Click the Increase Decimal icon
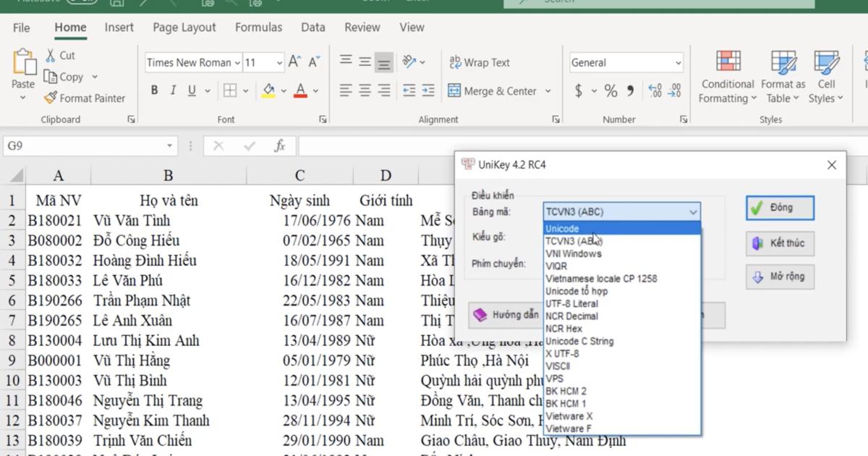The height and width of the screenshot is (456, 868). 655,90
